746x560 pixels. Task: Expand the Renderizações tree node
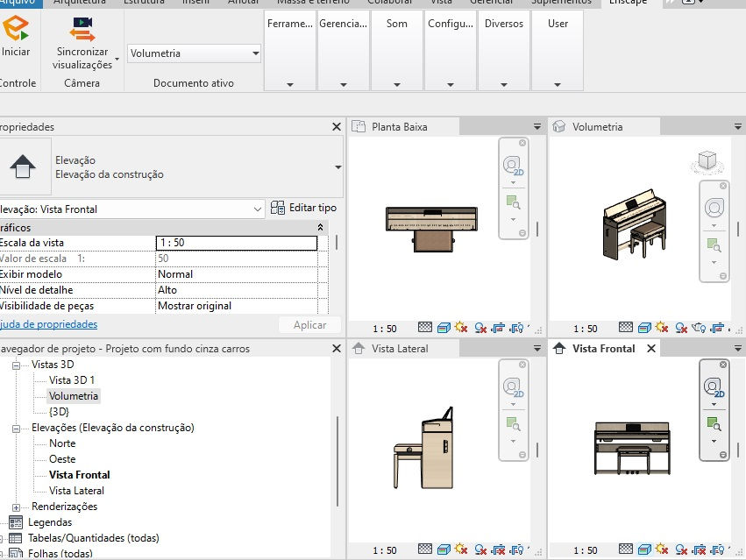(16, 507)
